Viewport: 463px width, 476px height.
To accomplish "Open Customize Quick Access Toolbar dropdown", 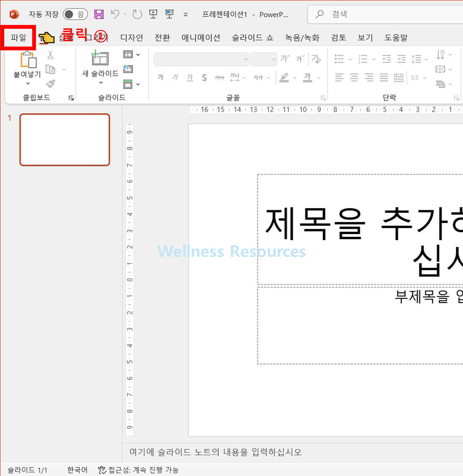I will tap(185, 14).
